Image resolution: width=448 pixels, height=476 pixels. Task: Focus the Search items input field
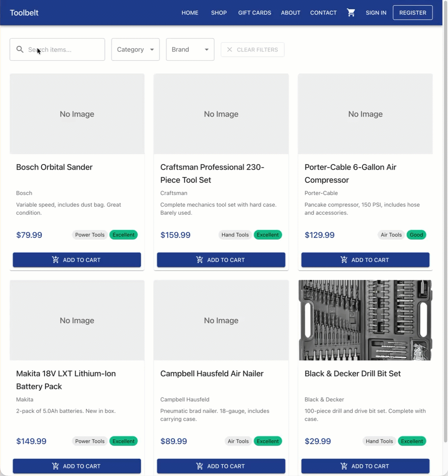pos(58,49)
